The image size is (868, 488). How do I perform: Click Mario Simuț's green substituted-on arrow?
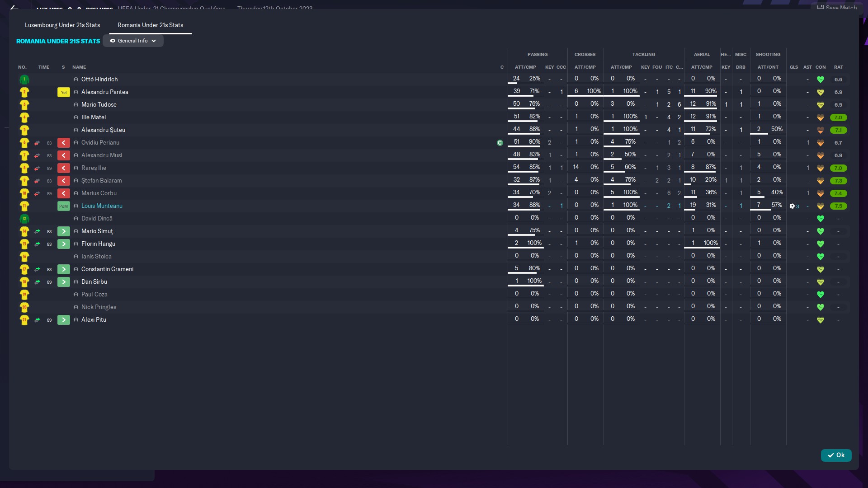pyautogui.click(x=64, y=231)
